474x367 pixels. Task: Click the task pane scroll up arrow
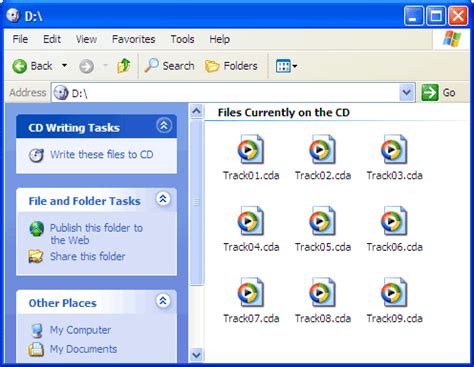pyautogui.click(x=197, y=111)
